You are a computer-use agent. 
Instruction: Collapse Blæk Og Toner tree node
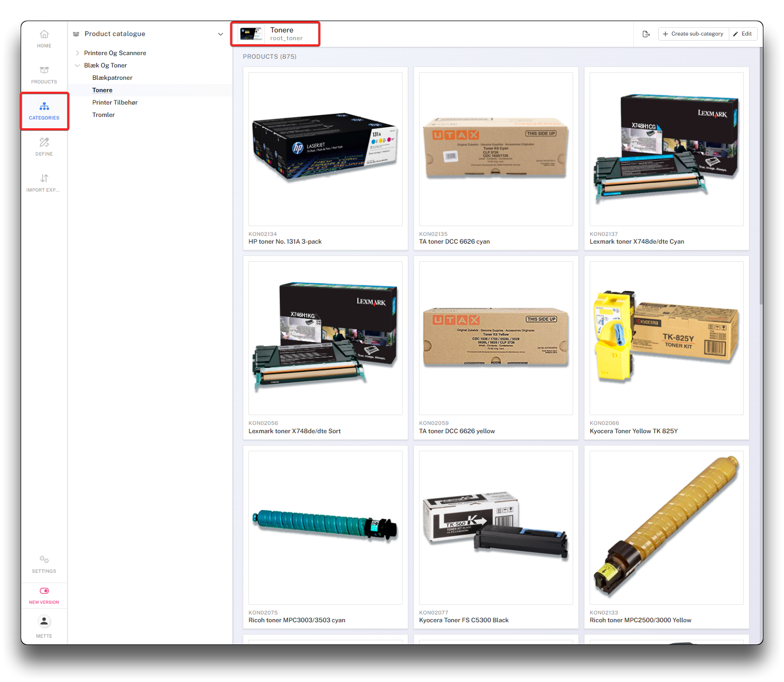[77, 65]
